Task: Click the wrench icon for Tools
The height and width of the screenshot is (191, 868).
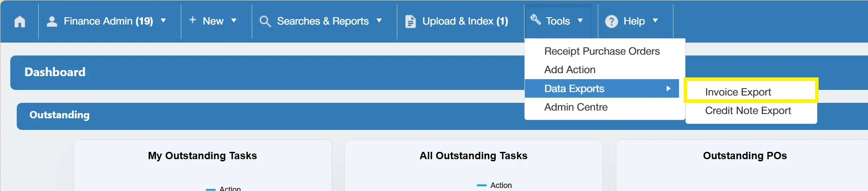Action: pyautogui.click(x=535, y=19)
